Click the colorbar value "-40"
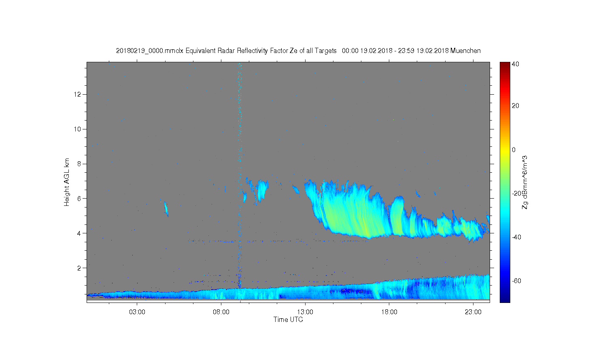The height and width of the screenshot is (364, 607). point(516,237)
